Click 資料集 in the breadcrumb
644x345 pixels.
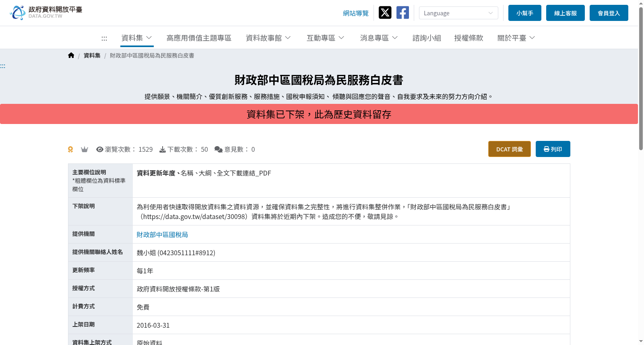point(92,56)
